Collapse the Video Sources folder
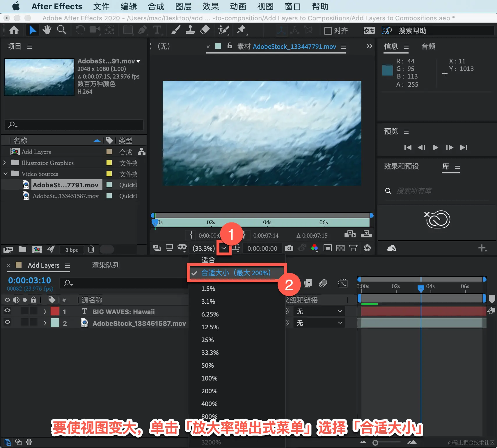Image resolution: width=497 pixels, height=448 pixels. (5, 174)
